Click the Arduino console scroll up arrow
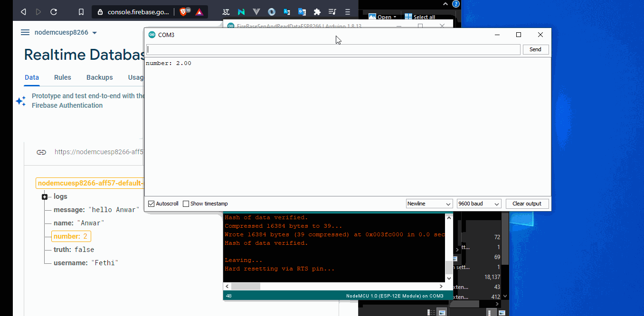This screenshot has width=644, height=316. click(x=449, y=217)
